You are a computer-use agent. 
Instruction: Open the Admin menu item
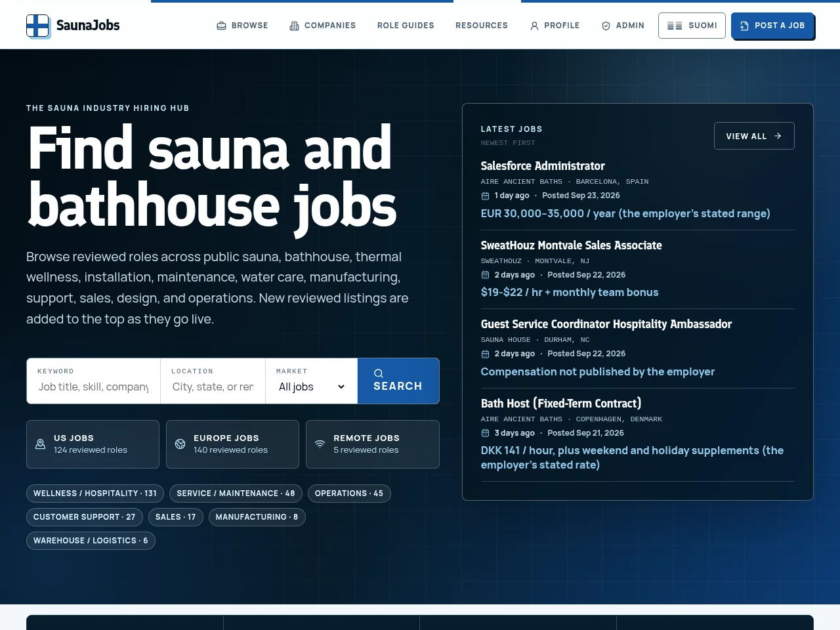[623, 26]
